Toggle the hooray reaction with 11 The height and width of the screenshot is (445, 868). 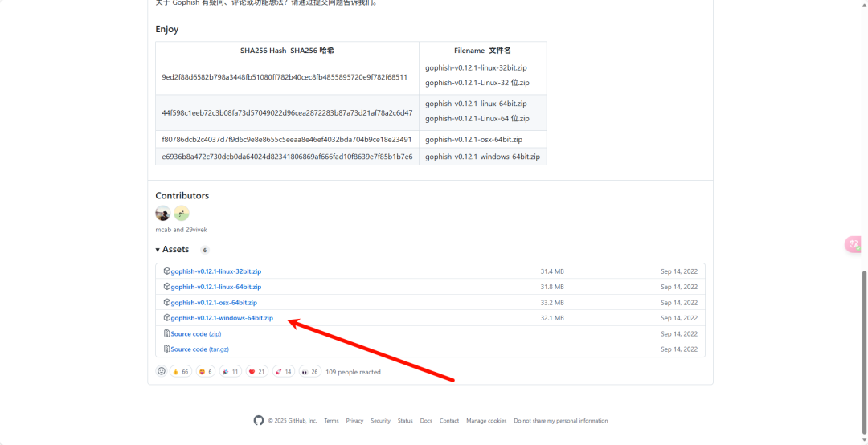pyautogui.click(x=231, y=371)
